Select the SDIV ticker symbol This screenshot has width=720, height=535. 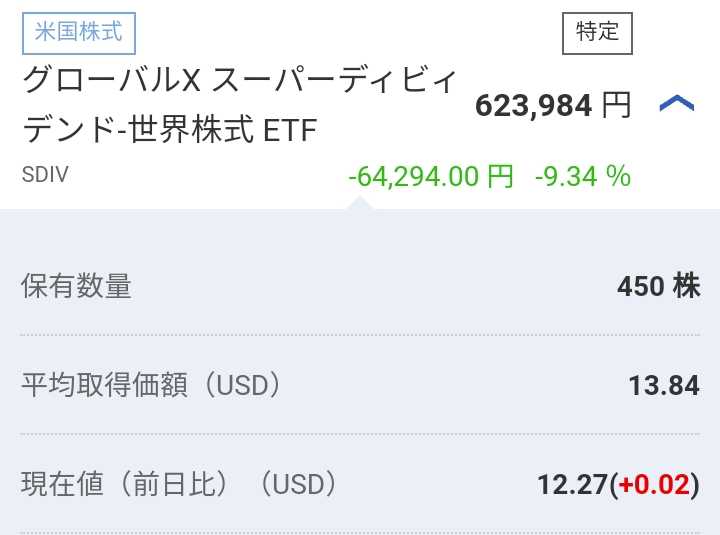tap(45, 176)
